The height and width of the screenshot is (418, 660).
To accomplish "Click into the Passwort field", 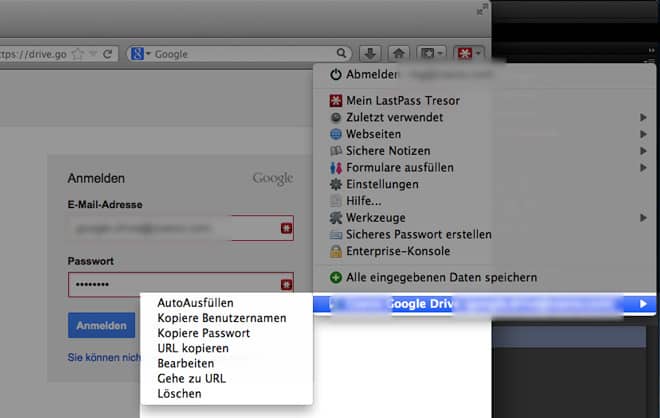I will point(181,285).
